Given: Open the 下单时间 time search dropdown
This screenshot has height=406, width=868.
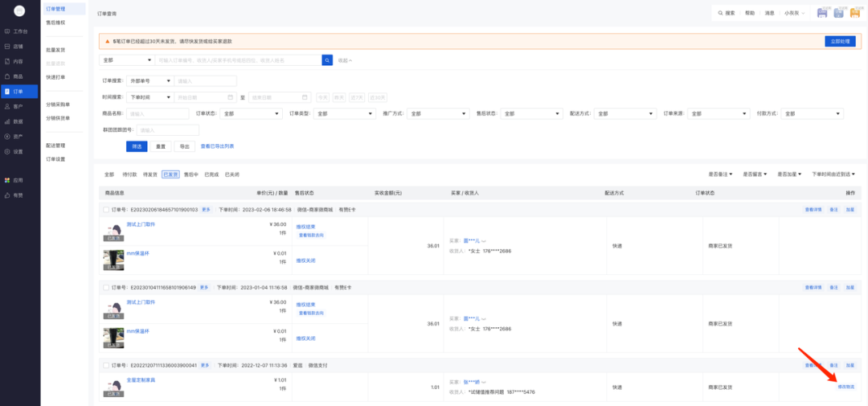Looking at the screenshot, I should [150, 97].
